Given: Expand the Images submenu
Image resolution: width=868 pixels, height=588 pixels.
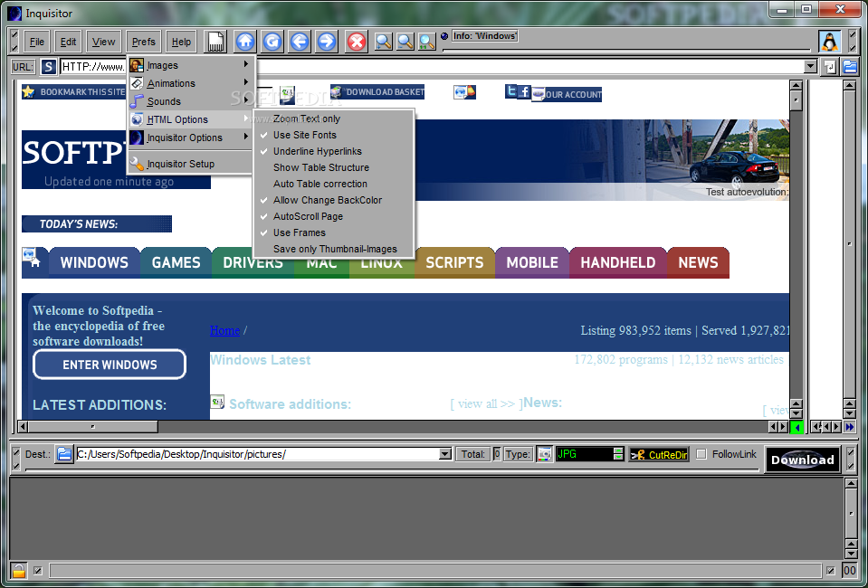Looking at the screenshot, I should [x=192, y=65].
